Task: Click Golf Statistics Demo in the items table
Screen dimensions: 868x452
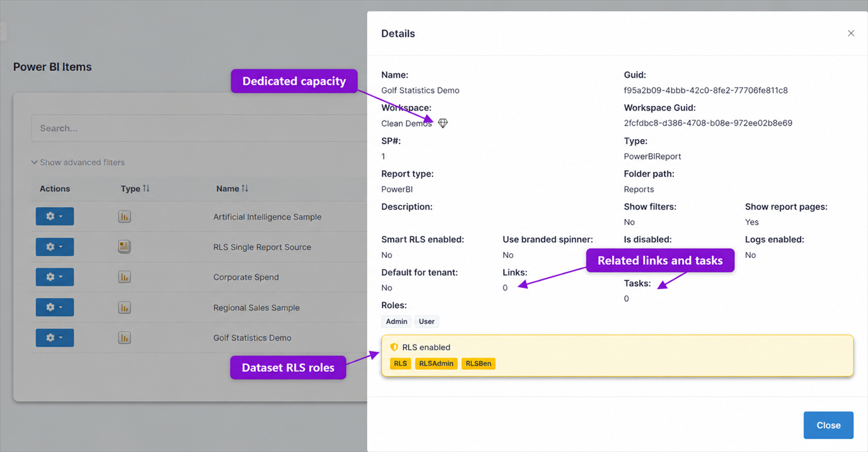Action: [252, 337]
